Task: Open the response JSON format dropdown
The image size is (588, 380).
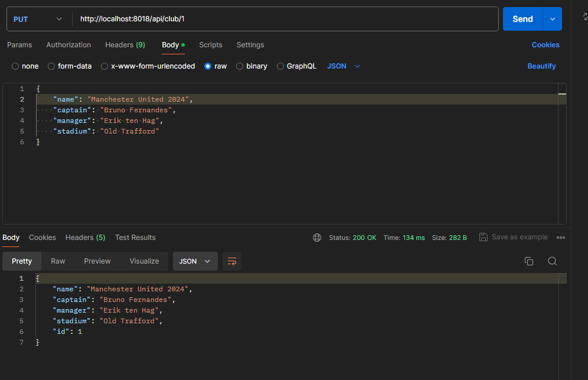Action: tap(195, 261)
